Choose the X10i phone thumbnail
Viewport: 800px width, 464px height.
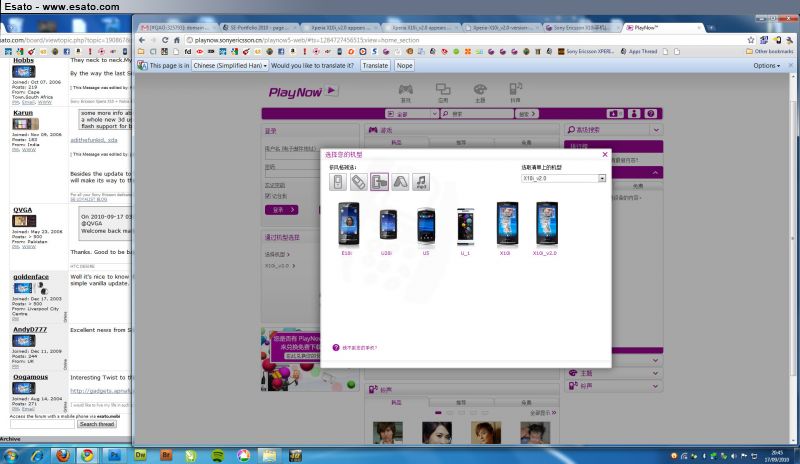(x=507, y=224)
